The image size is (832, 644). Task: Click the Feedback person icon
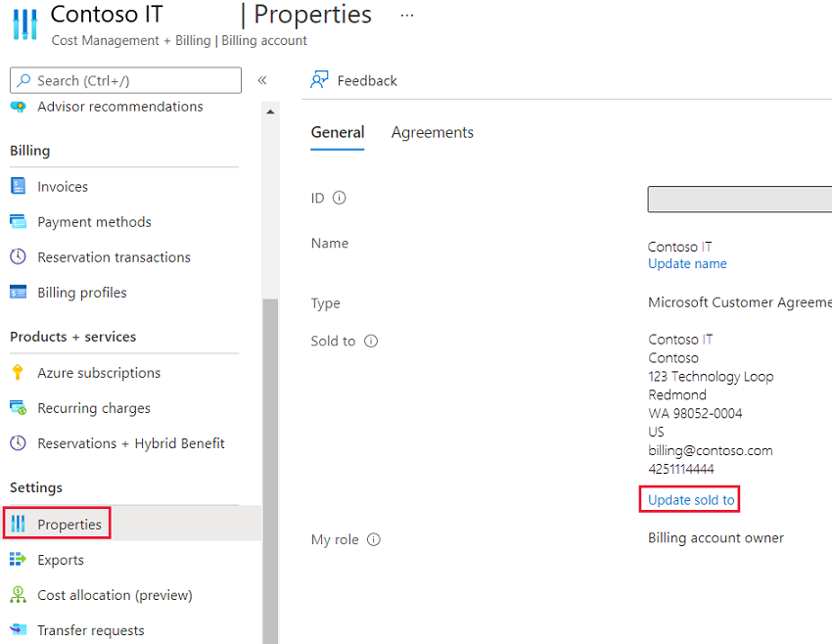[x=319, y=79]
